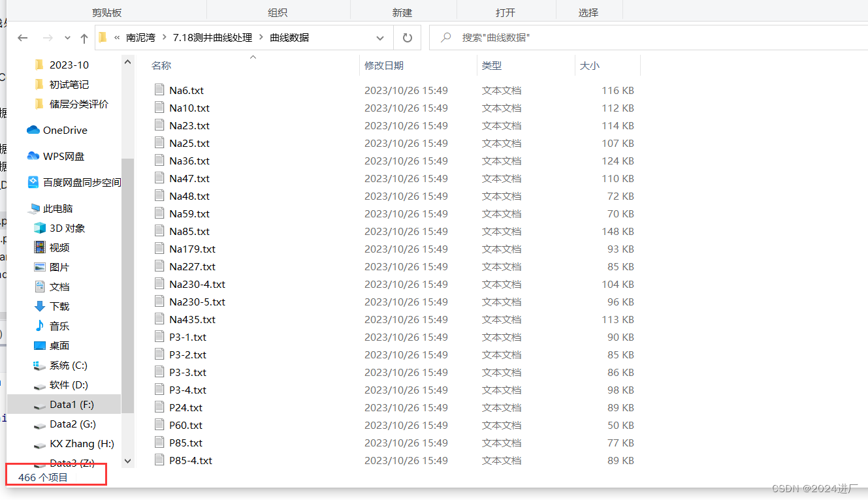Viewport: 868px width, 500px height.
Task: Click the 50 KB size value
Action: tap(620, 425)
